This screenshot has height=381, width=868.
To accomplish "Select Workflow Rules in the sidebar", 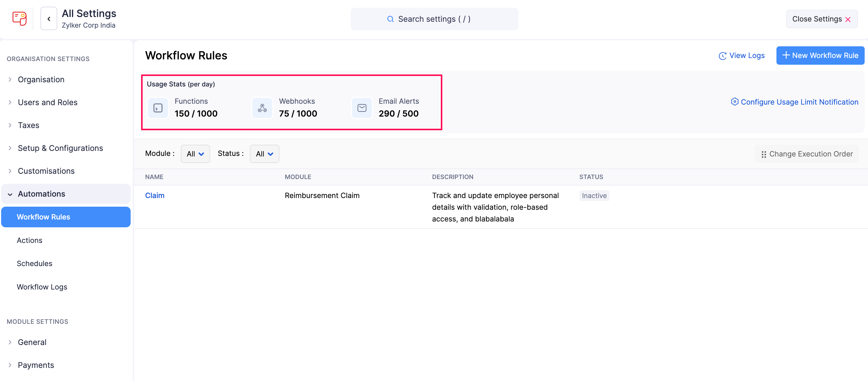I will pyautogui.click(x=66, y=217).
